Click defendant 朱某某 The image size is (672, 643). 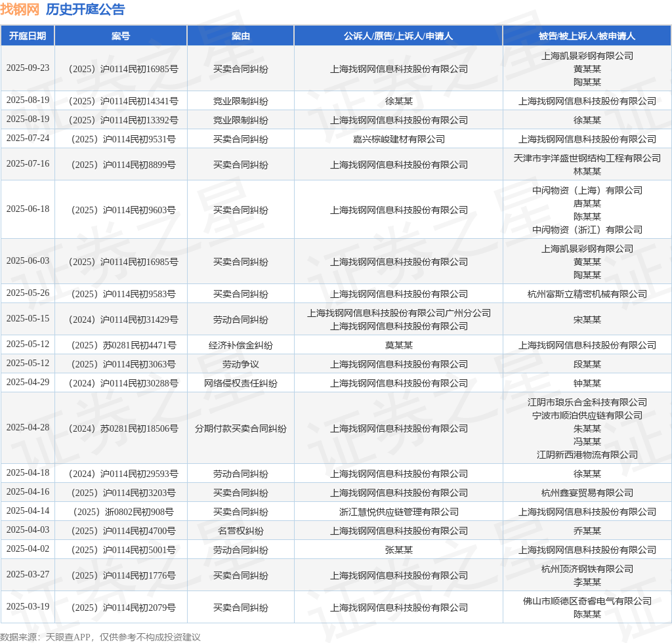click(587, 428)
